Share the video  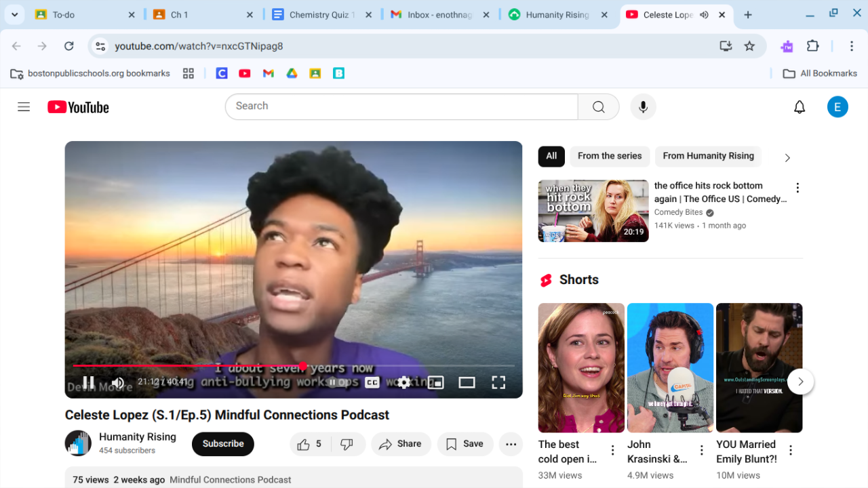pyautogui.click(x=401, y=444)
